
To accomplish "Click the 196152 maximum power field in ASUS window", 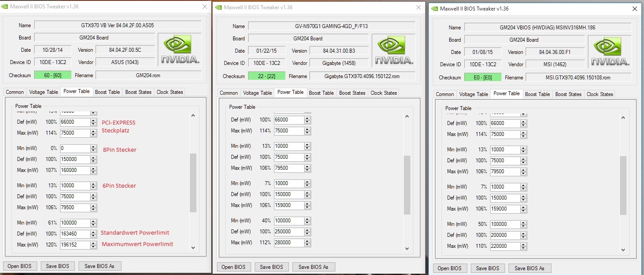I will coord(75,245).
